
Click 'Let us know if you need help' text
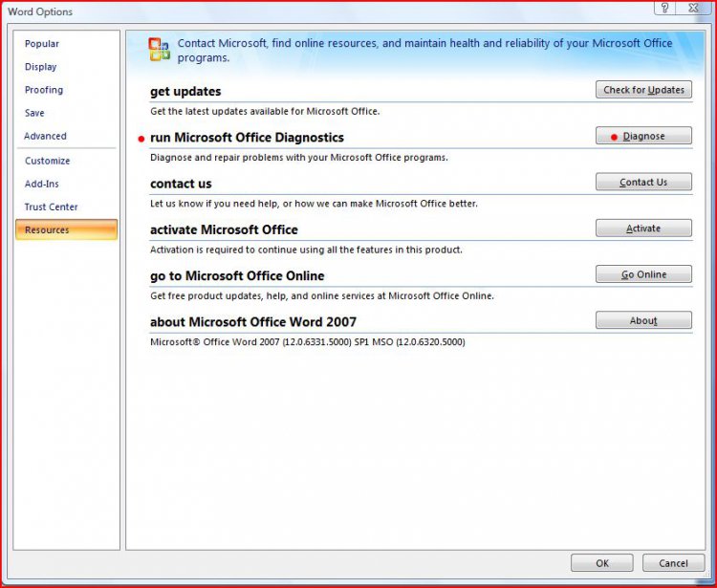[314, 204]
